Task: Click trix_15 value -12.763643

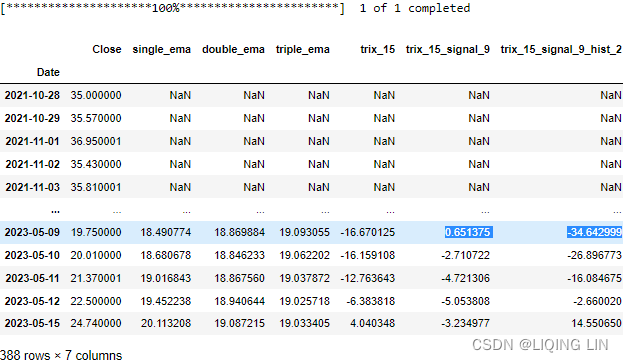Action: tap(368, 279)
